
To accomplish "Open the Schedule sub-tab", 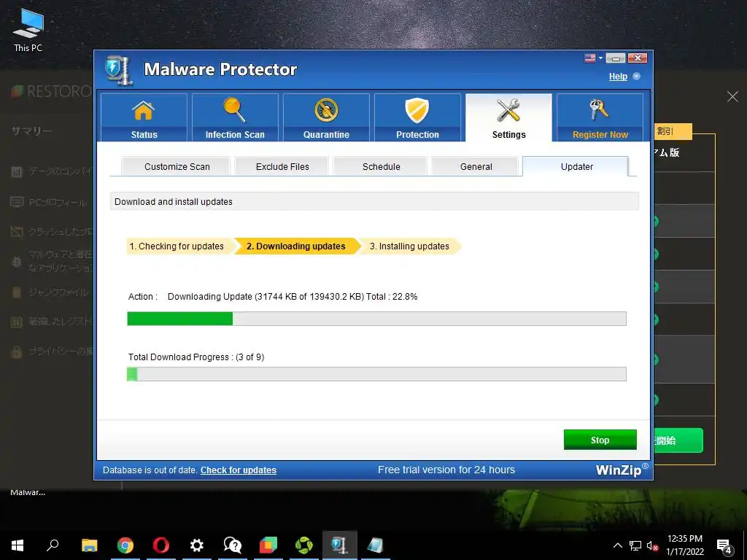I will 381,167.
